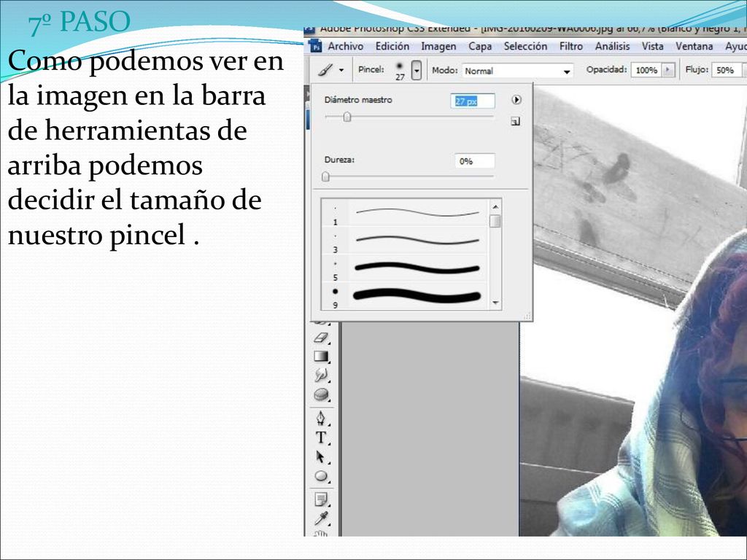Image resolution: width=747 pixels, height=560 pixels.
Task: Open the tool preset picker arrow
Action: click(x=341, y=70)
